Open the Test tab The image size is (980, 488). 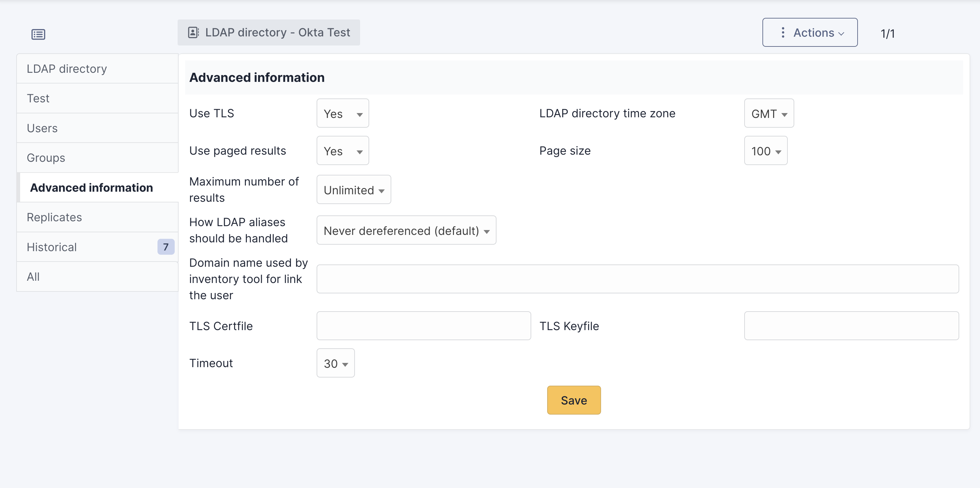point(38,98)
